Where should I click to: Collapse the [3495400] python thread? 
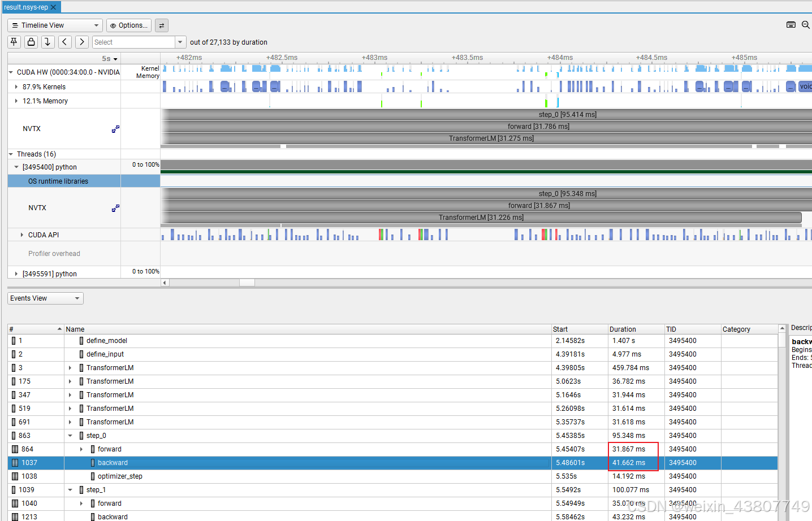point(16,167)
